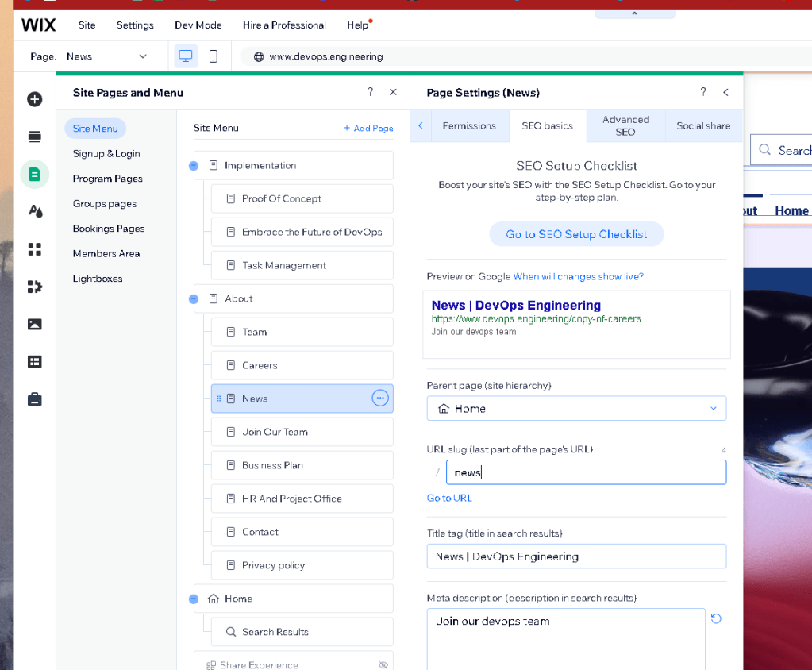Select Lightboxes category

click(98, 279)
